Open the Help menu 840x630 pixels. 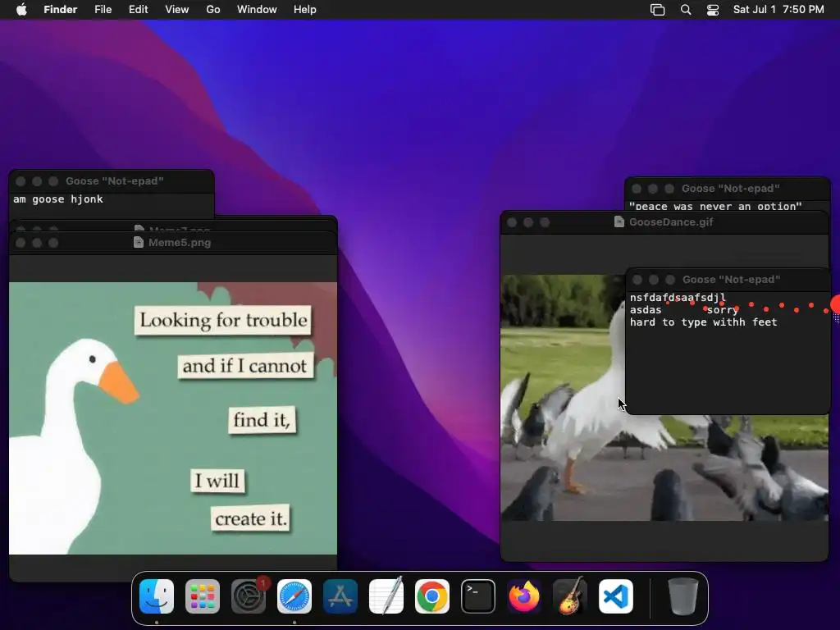[x=305, y=10]
